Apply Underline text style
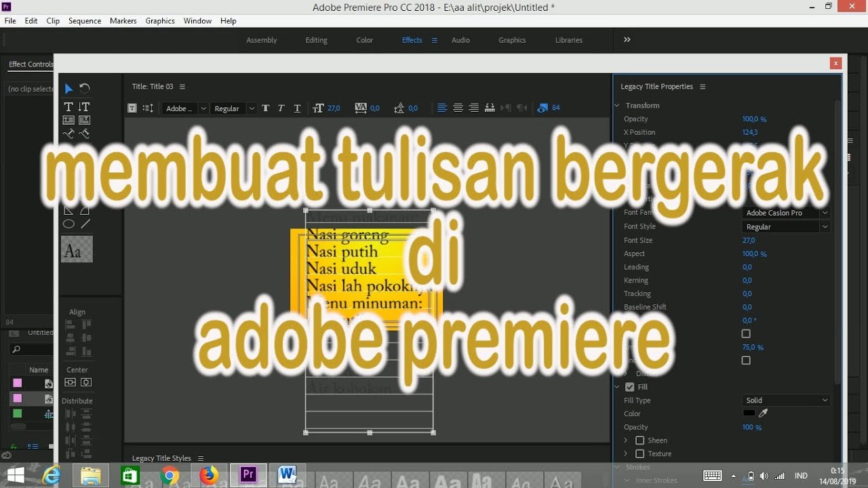Screen dimensions: 868x488 (297, 108)
